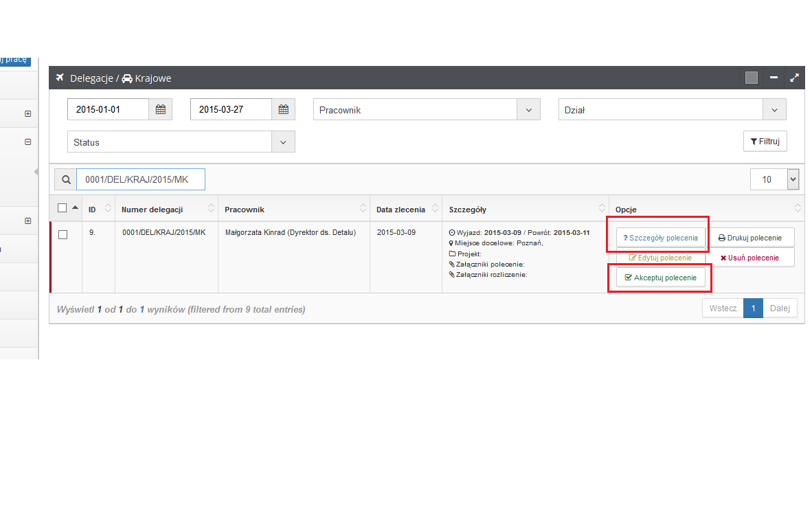Image resolution: width=812 pixels, height=505 pixels.
Task: Click the search field with 0001/DEL/KRAJ/2015/MK
Action: pos(140,180)
